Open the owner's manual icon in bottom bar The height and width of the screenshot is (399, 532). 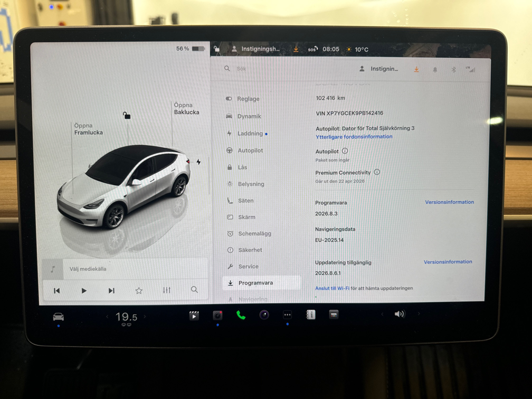coord(311,315)
